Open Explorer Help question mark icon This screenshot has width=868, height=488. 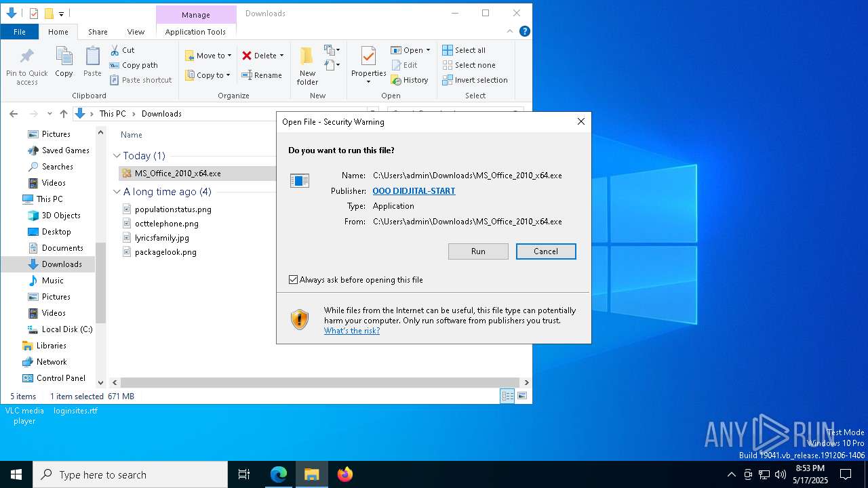(524, 31)
